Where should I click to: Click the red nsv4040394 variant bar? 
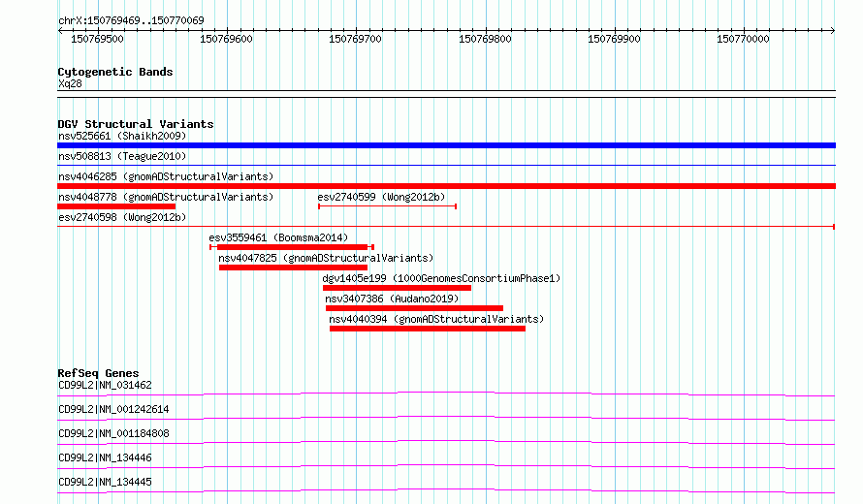[x=428, y=329]
